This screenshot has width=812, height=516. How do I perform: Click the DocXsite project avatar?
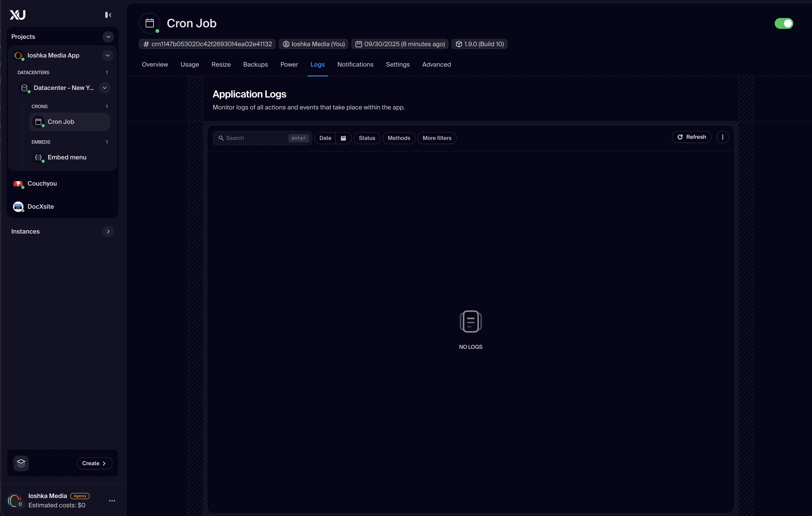point(18,207)
